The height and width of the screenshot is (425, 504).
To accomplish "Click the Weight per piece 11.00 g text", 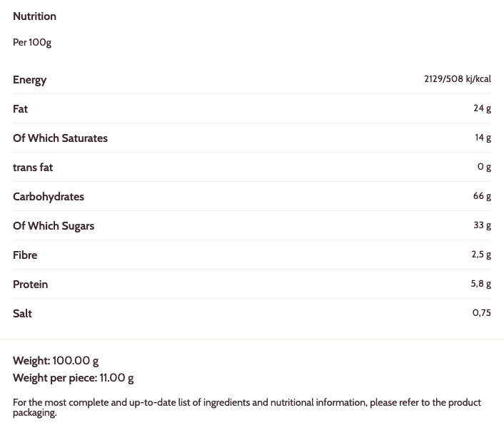I will (74, 378).
